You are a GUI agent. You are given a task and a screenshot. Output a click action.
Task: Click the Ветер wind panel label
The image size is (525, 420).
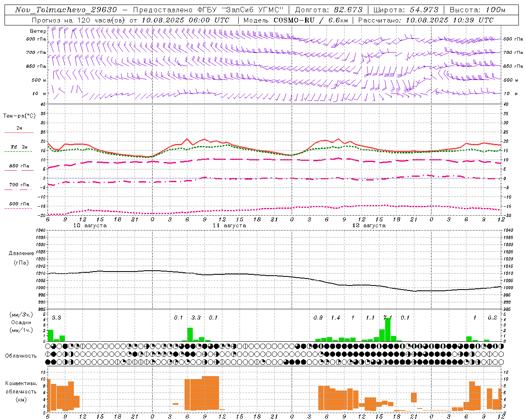[x=38, y=31]
